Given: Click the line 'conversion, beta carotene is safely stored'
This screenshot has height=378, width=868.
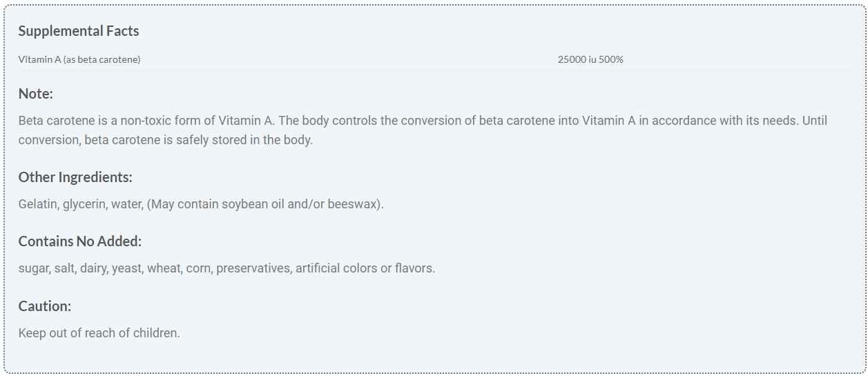Looking at the screenshot, I should pos(166,140).
